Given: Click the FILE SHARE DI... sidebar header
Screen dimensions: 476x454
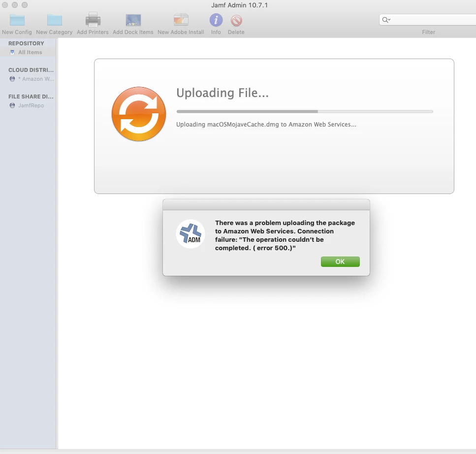Looking at the screenshot, I should click(31, 97).
